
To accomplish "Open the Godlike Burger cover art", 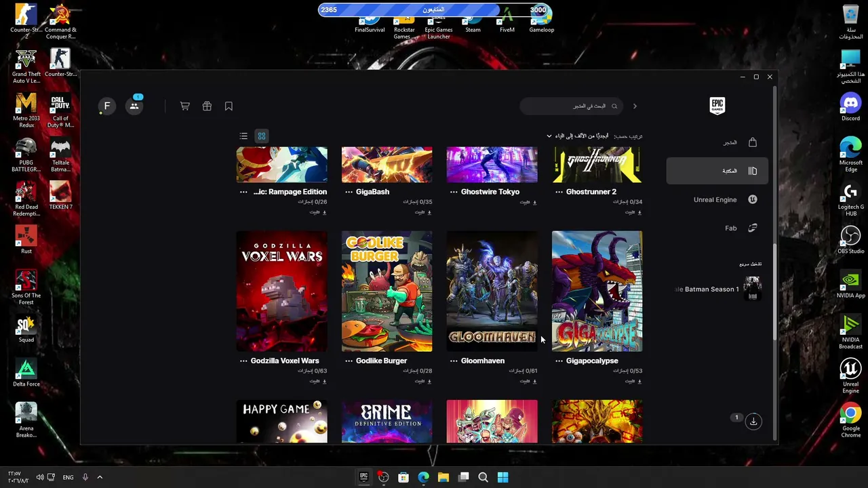I will click(387, 291).
